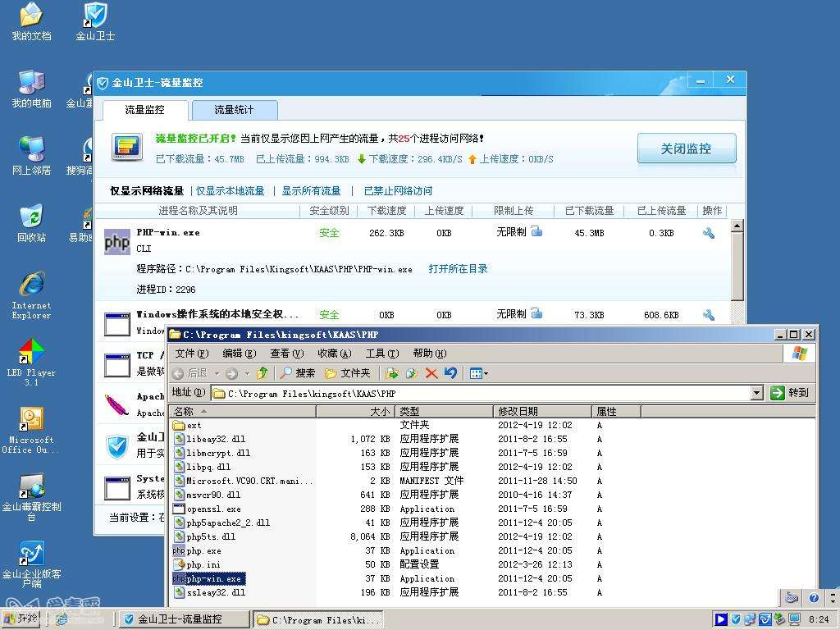Screen dimensions: 840x630
Task: Select the ext folder
Action: 188,426
